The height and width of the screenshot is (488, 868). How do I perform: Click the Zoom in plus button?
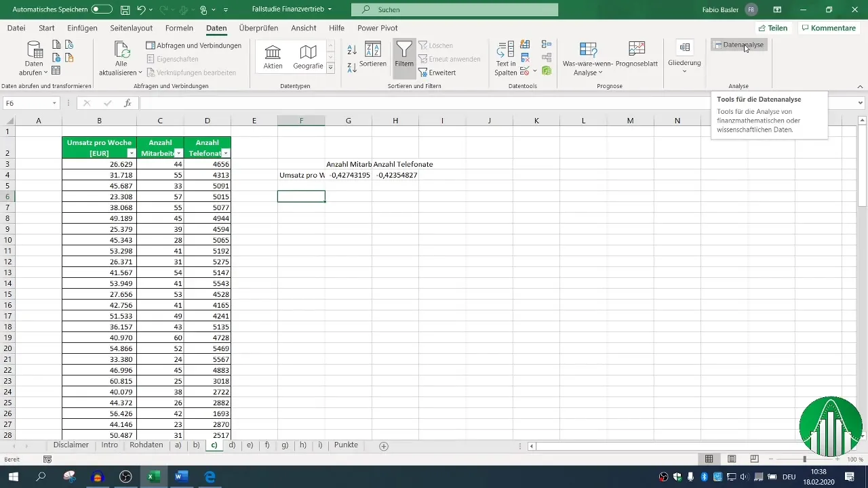(838, 459)
